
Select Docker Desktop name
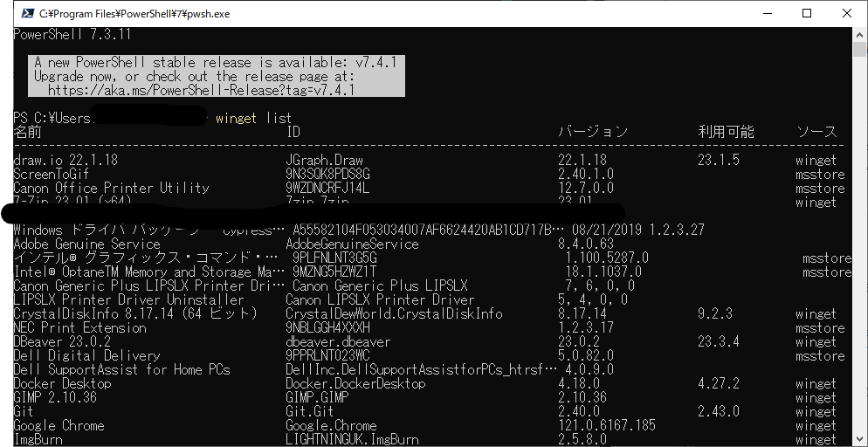coord(62,383)
